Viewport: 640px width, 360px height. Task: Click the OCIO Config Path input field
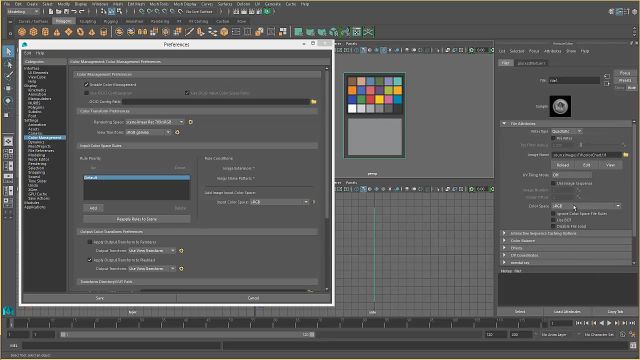click(x=216, y=101)
